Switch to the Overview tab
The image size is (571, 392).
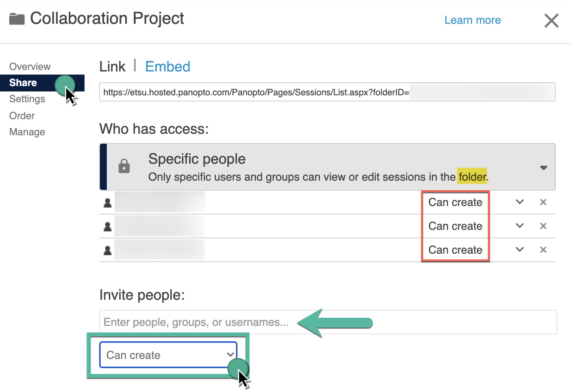(x=30, y=66)
